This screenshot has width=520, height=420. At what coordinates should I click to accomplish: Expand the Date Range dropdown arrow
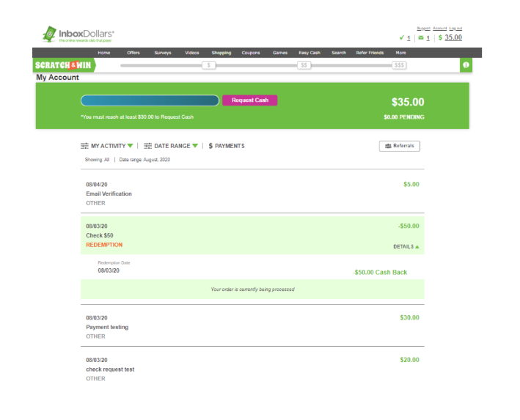click(195, 146)
